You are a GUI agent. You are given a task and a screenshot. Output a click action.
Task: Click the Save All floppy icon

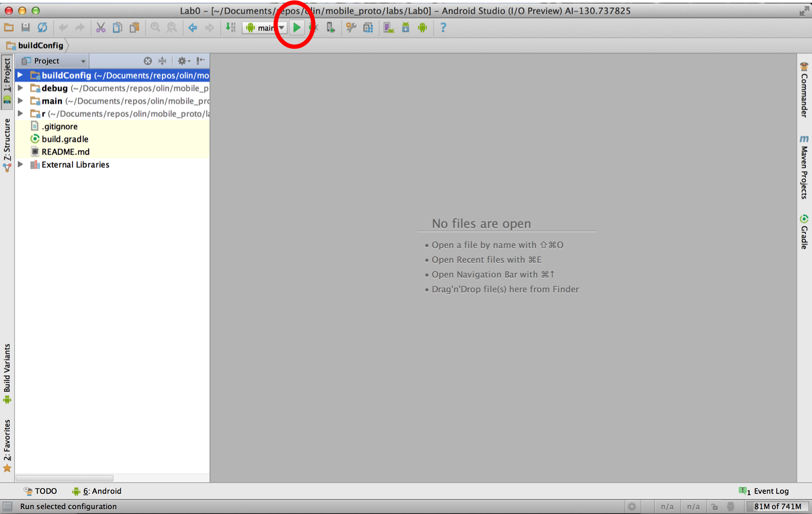(25, 28)
